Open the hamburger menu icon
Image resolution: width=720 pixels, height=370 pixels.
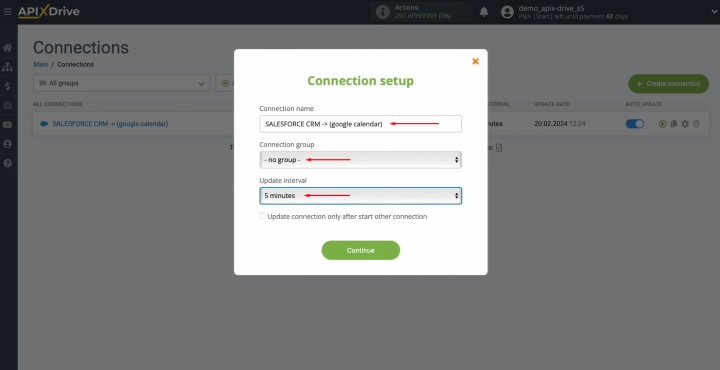pyautogui.click(x=7, y=11)
